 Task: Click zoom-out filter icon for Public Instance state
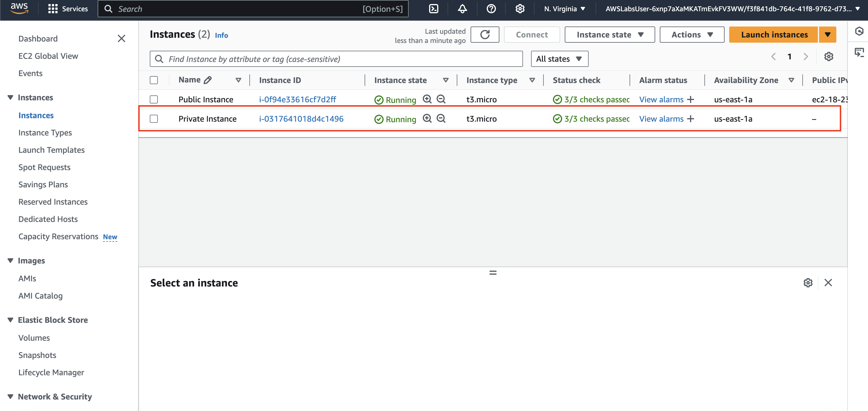click(441, 99)
